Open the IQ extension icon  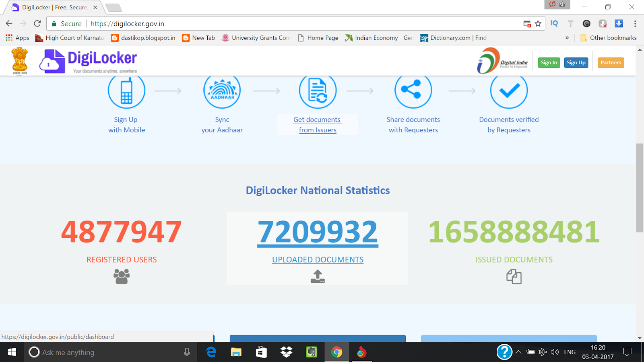(554, 24)
